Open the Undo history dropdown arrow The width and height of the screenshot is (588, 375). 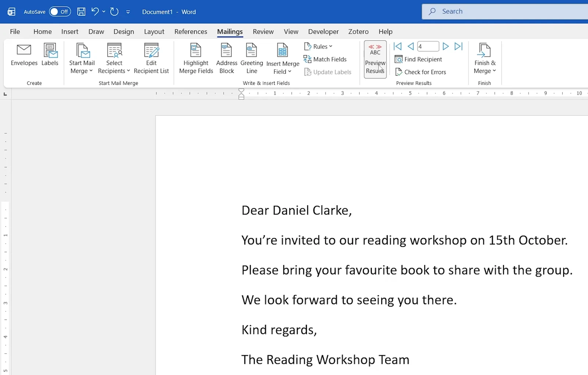click(x=104, y=12)
